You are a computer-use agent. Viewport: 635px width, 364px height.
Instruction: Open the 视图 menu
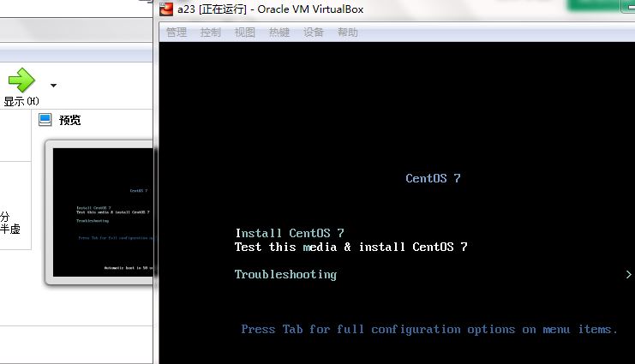(244, 33)
